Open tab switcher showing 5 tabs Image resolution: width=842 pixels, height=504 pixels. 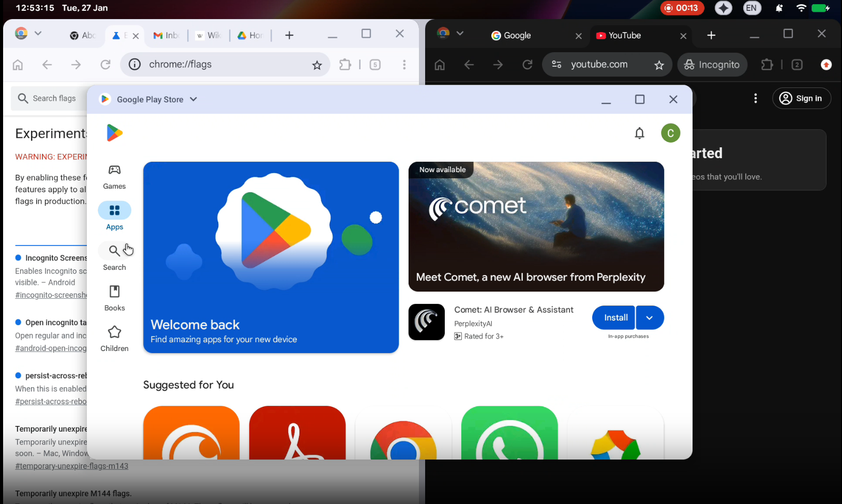point(375,65)
